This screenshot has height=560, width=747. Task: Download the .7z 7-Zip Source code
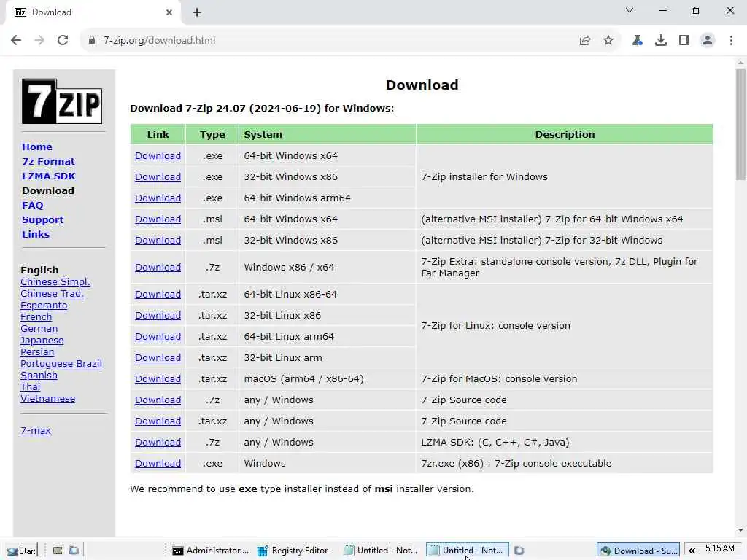coord(158,400)
